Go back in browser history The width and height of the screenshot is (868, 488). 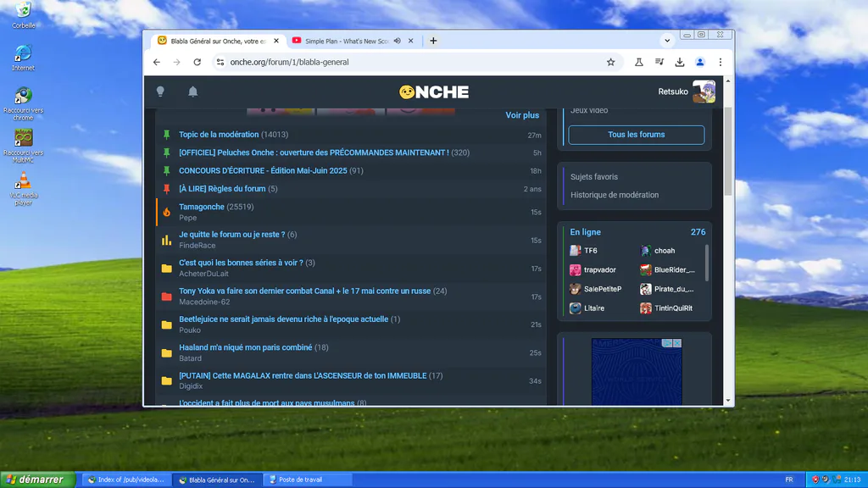tap(157, 62)
